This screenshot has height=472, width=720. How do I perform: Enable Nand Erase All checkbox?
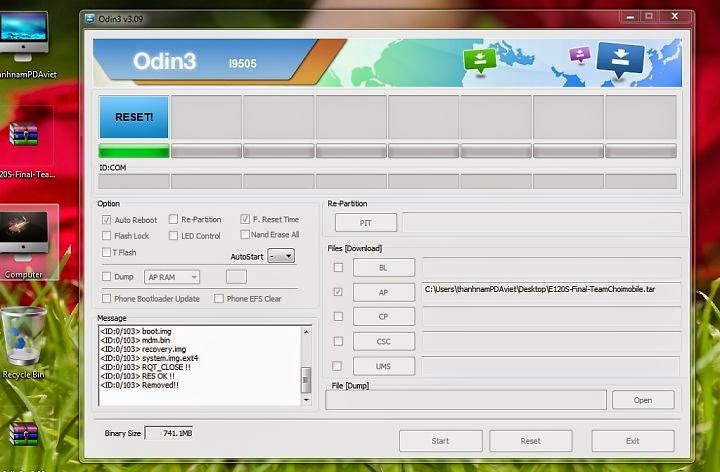[245, 234]
